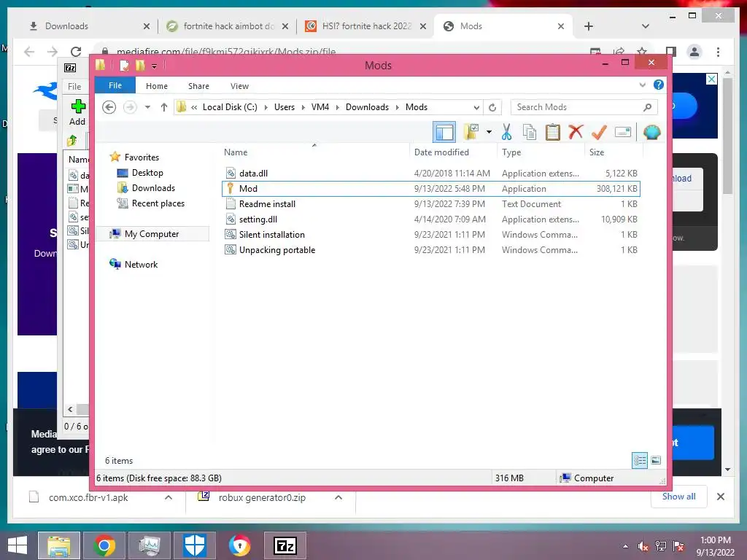Refresh the Mods folder view
Viewport: 747px width, 560px height.
pos(492,108)
